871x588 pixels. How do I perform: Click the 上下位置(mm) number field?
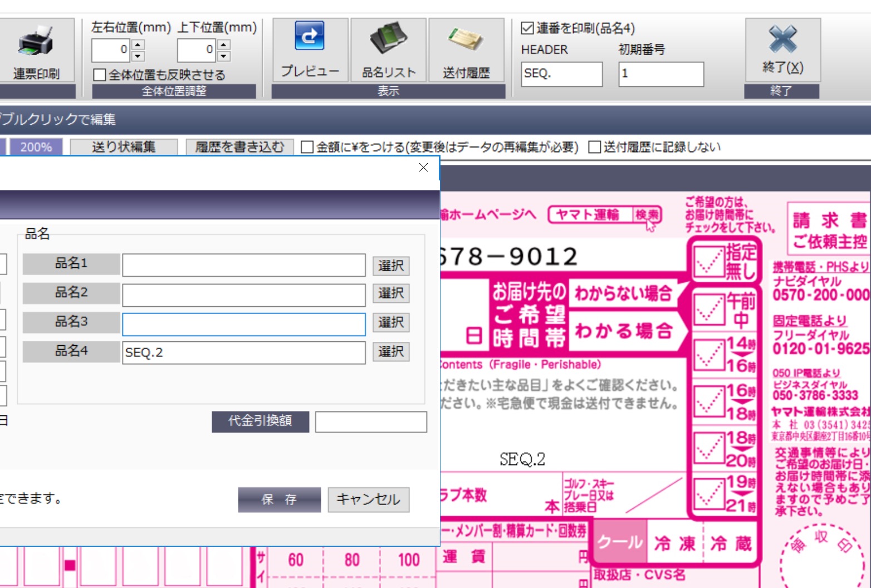(197, 50)
